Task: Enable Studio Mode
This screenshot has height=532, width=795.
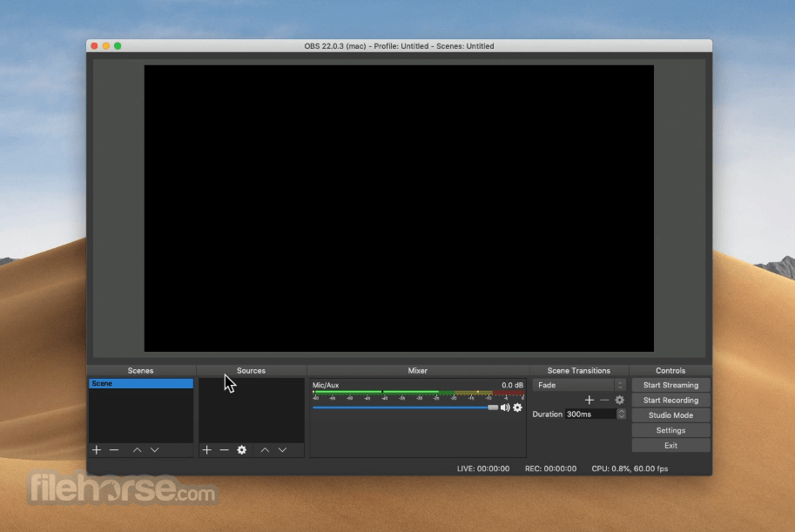Action: pos(670,415)
